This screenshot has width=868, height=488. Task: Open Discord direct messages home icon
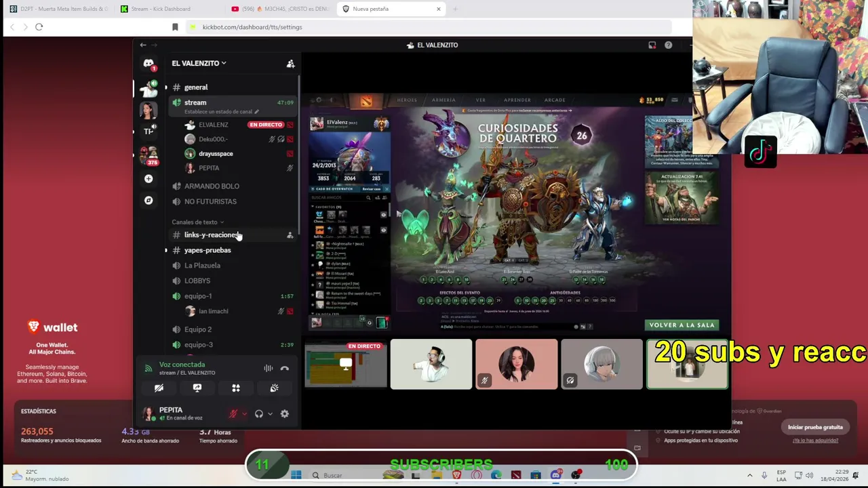coord(149,64)
